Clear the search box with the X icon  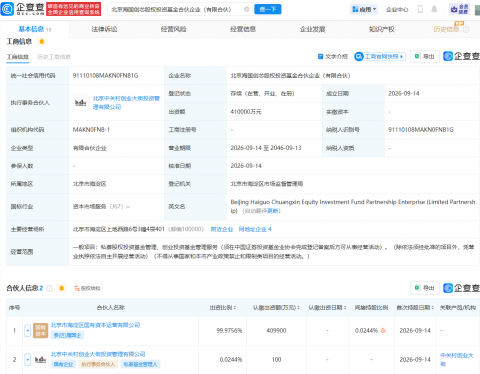(247, 9)
